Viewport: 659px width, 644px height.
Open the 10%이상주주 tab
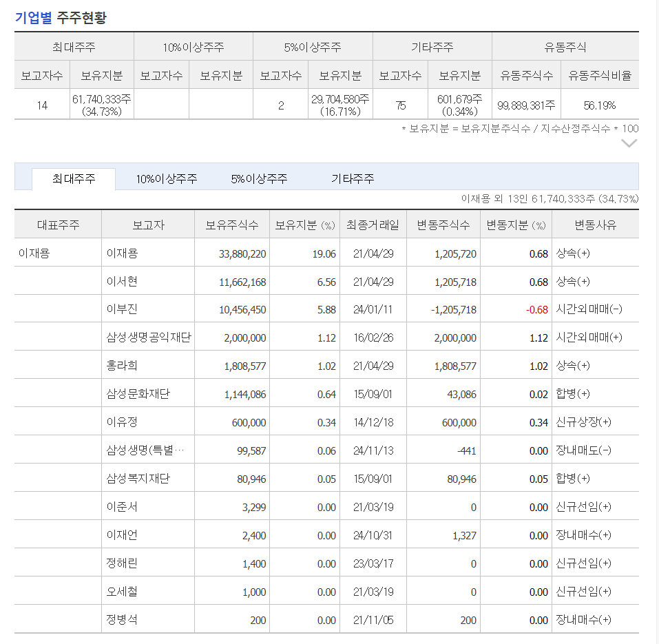point(167,179)
